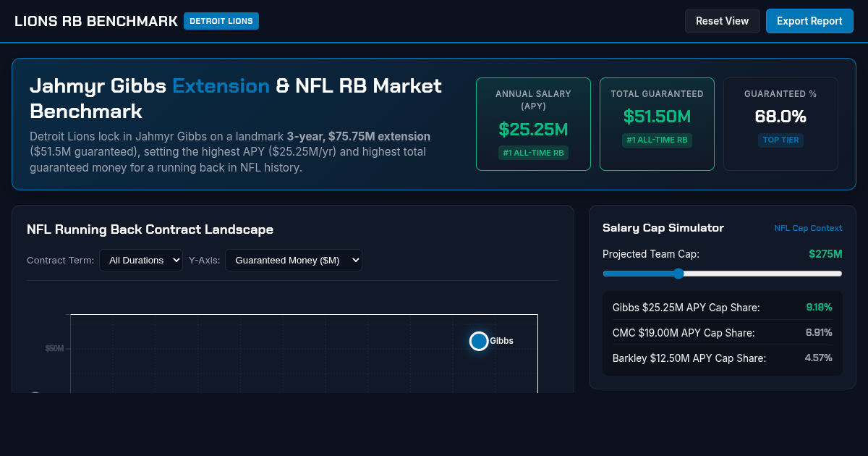
Task: Open the NFL Cap Context link
Action: click(808, 228)
